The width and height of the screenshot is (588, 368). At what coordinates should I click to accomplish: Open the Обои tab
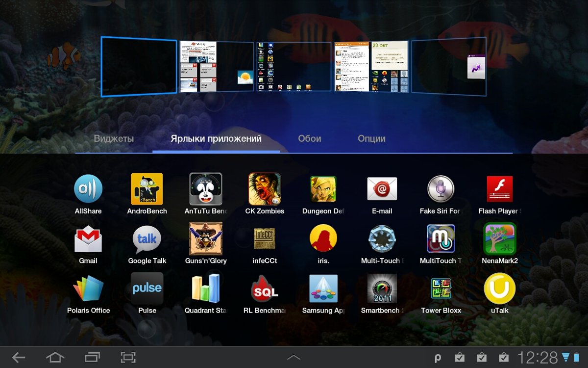[x=310, y=139]
